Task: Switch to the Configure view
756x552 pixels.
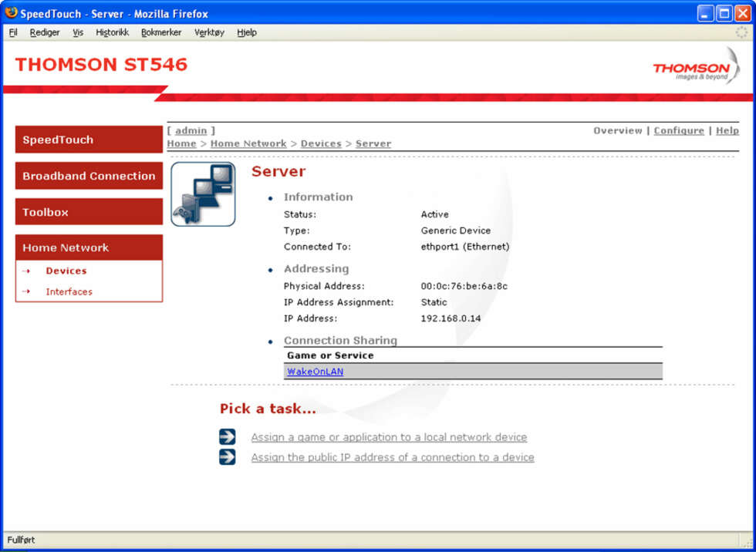Action: tap(679, 130)
